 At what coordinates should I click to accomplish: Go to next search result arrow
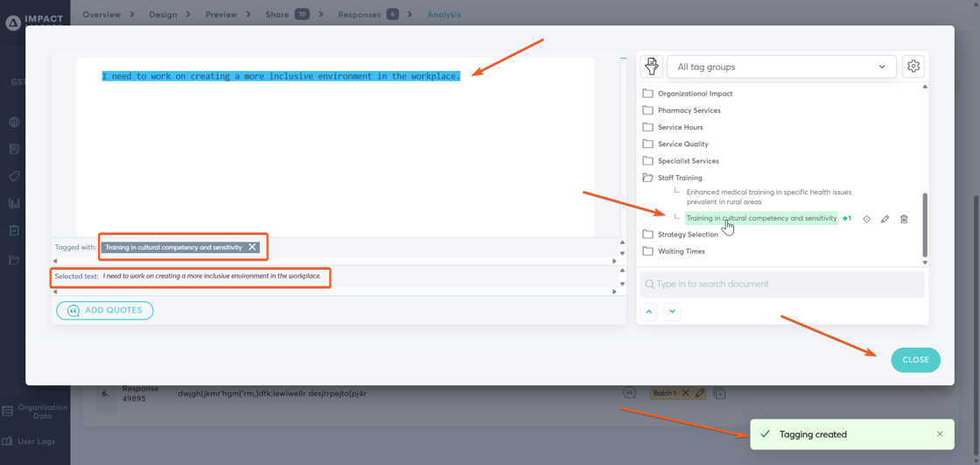coord(672,312)
